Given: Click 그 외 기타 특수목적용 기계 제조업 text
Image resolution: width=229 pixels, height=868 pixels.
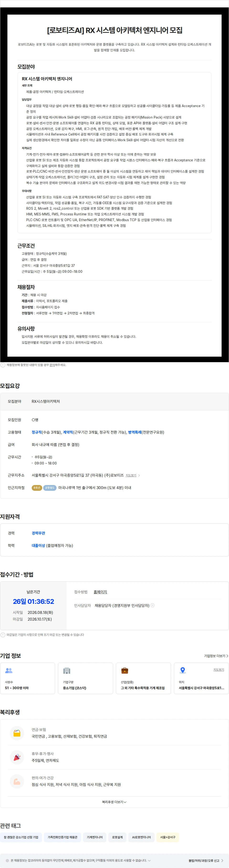Looking at the screenshot, I should [x=143, y=688].
